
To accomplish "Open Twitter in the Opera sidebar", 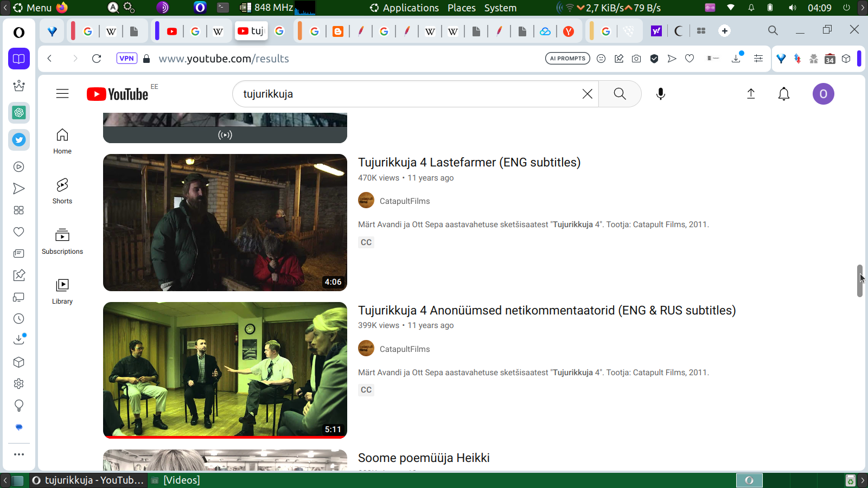I will pyautogui.click(x=19, y=140).
